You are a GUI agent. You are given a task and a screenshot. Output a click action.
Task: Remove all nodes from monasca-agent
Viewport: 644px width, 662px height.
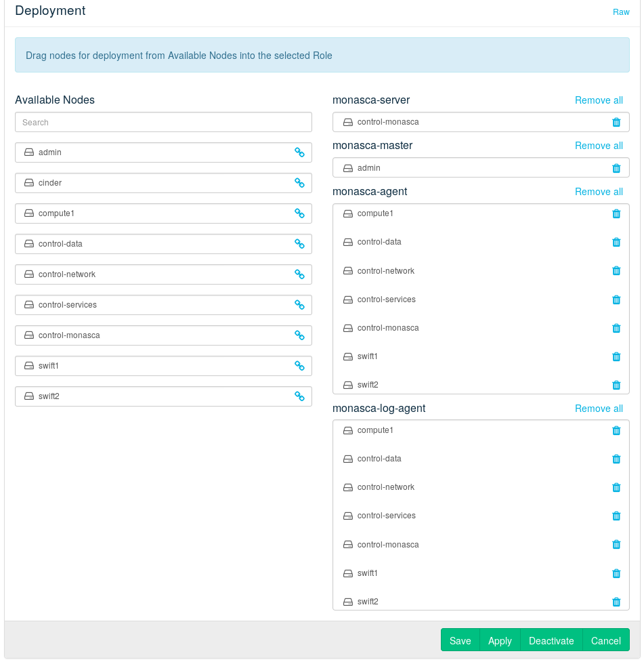(x=599, y=192)
